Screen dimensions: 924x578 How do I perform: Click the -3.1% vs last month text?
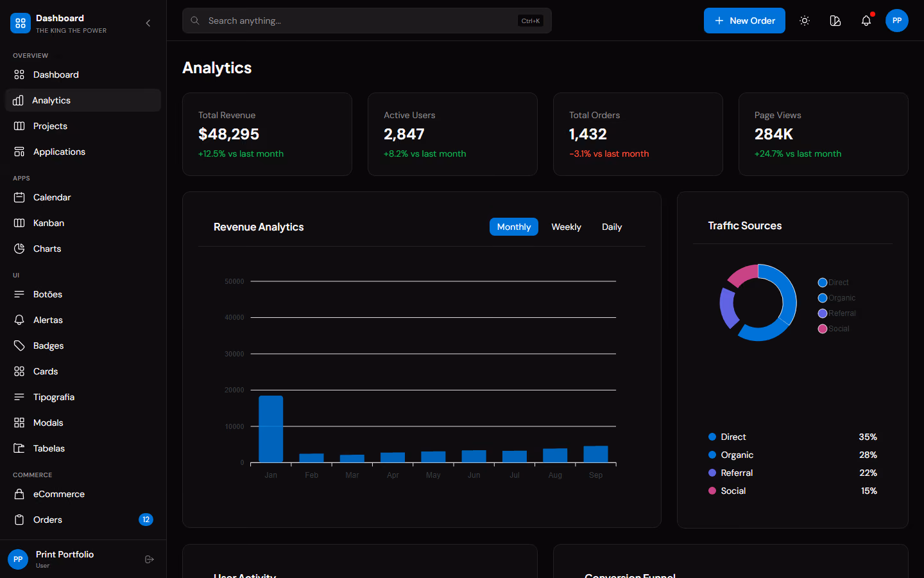(609, 153)
